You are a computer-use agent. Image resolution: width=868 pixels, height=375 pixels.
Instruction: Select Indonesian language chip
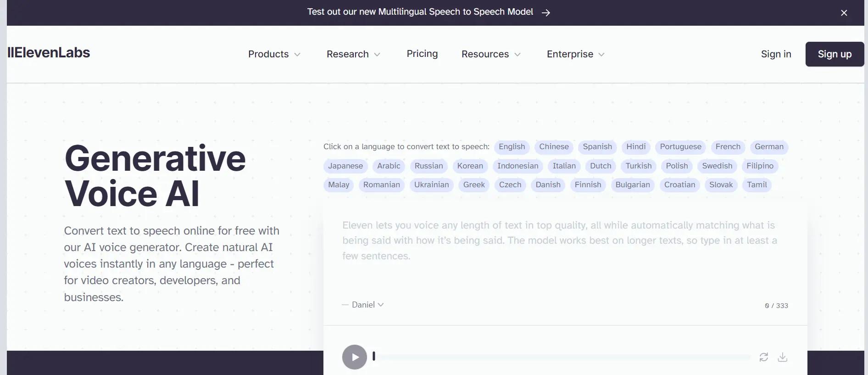point(517,166)
